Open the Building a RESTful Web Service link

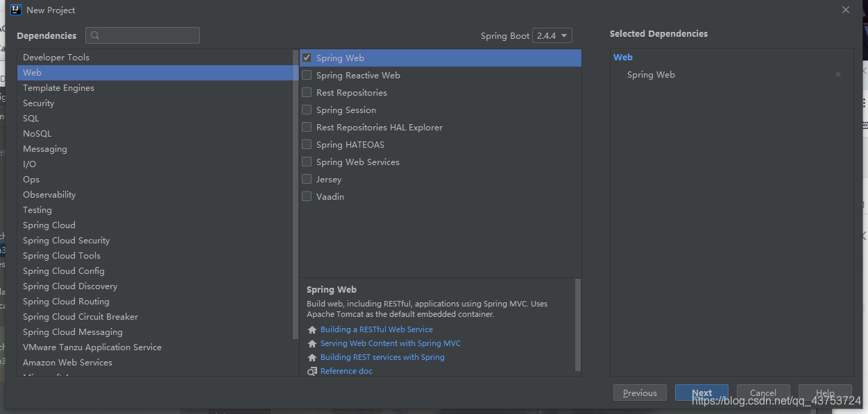[x=377, y=329]
